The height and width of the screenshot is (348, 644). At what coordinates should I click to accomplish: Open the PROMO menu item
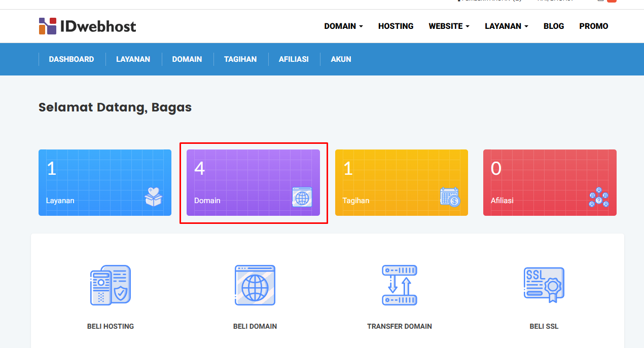pos(594,26)
